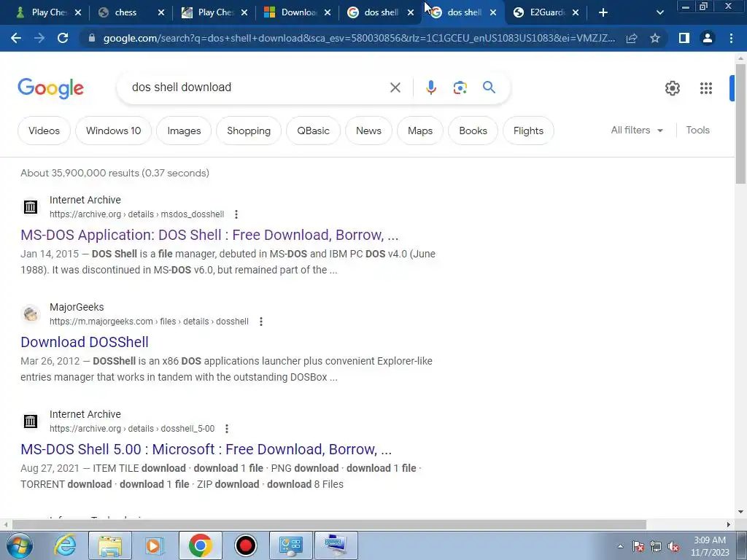Filter results by Videos
The height and width of the screenshot is (560, 747).
tap(44, 131)
